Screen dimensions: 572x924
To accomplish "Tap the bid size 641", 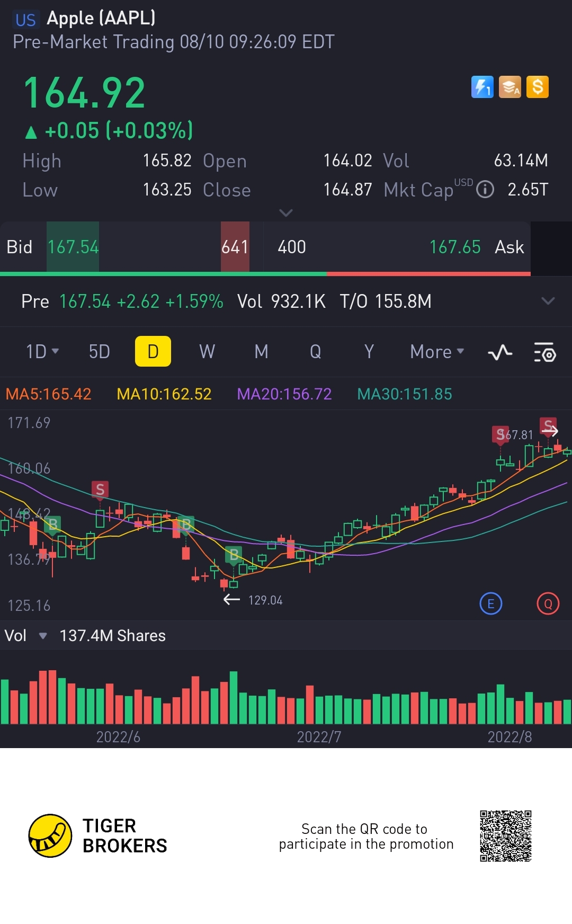I will [235, 247].
